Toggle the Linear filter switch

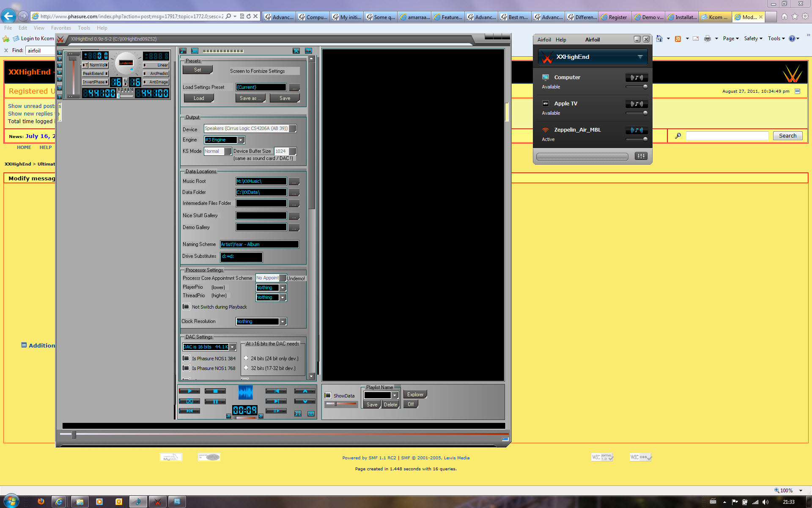tap(156, 65)
